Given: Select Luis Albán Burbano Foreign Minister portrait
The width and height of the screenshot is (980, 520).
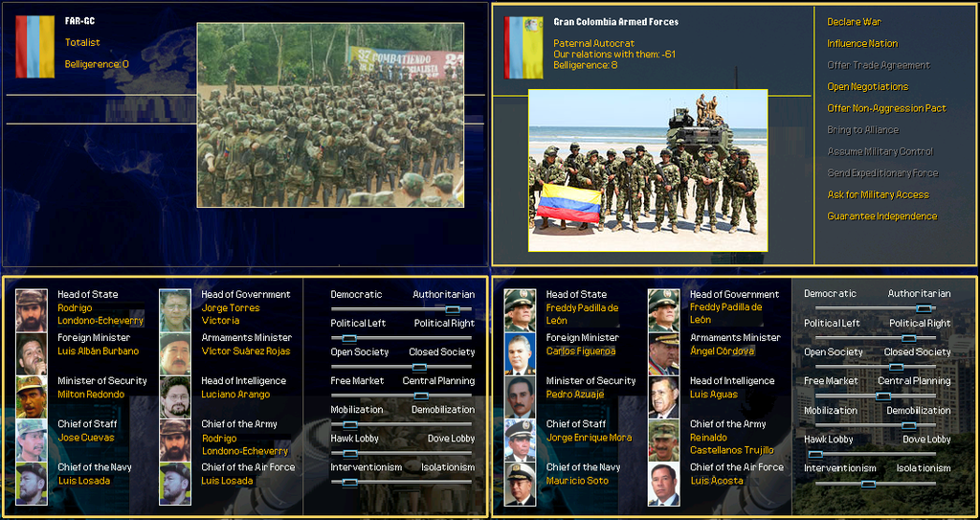Looking at the screenshot, I should pyautogui.click(x=31, y=354).
